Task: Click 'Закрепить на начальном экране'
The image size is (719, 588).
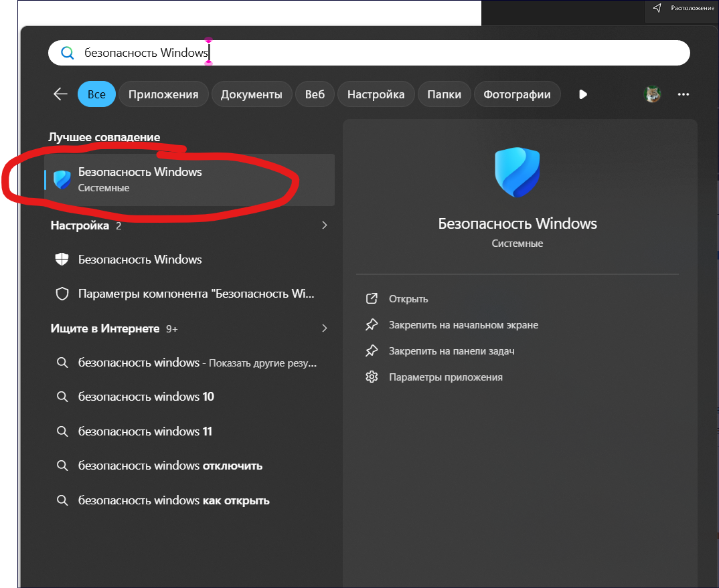Action: pos(452,325)
